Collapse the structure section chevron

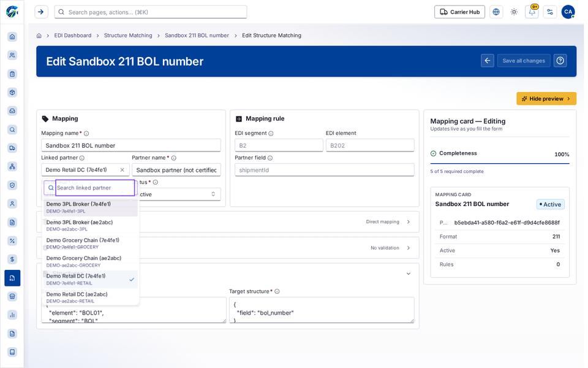click(x=409, y=274)
